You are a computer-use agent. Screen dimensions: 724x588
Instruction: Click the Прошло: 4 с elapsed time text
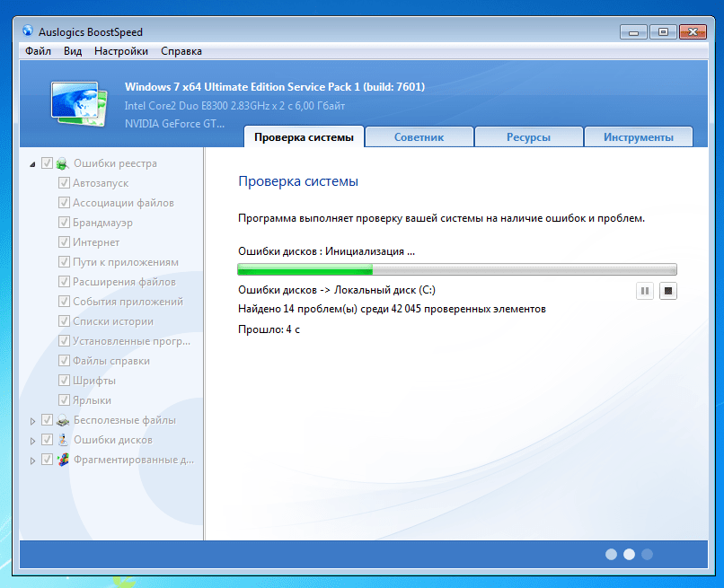click(x=269, y=329)
